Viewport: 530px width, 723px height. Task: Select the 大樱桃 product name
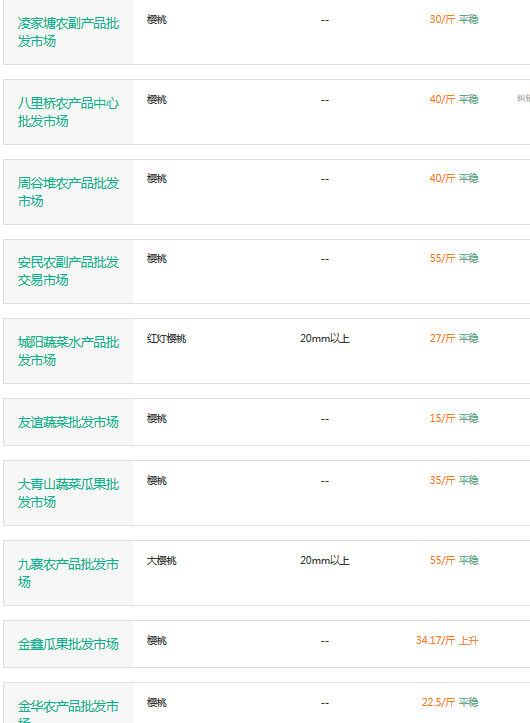pyautogui.click(x=161, y=561)
